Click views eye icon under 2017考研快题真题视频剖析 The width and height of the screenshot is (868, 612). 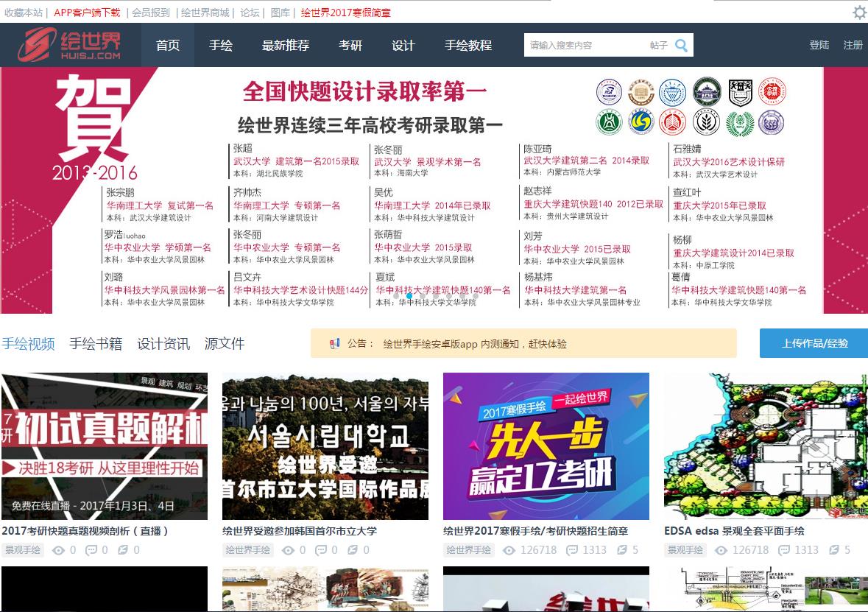click(58, 550)
